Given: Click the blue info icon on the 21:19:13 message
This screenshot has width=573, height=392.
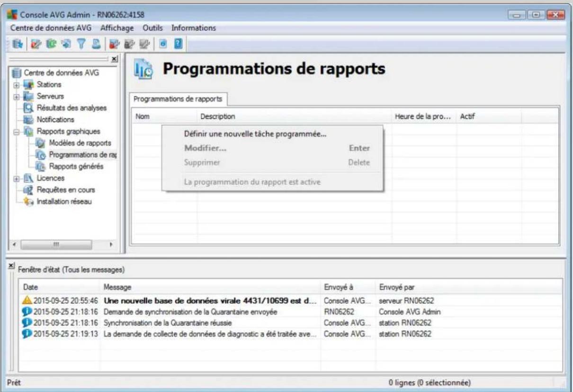Looking at the screenshot, I should tap(27, 333).
